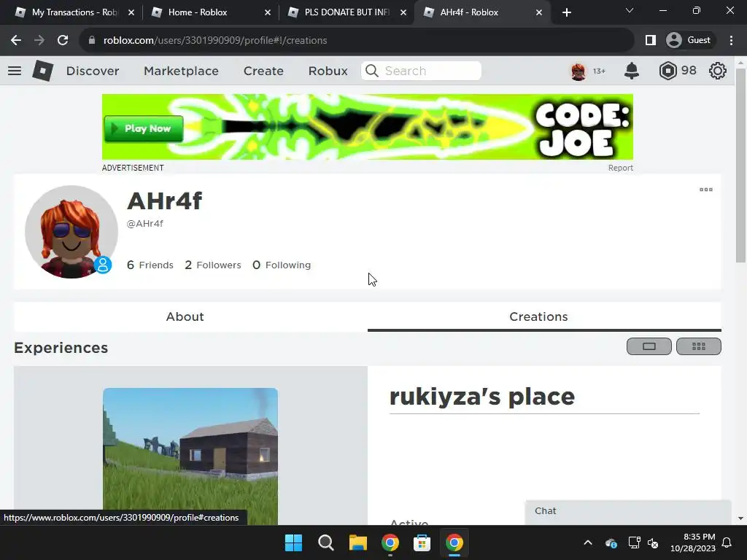Image resolution: width=747 pixels, height=560 pixels.
Task: Open the Roblox hamburger navigation menu
Action: [15, 71]
